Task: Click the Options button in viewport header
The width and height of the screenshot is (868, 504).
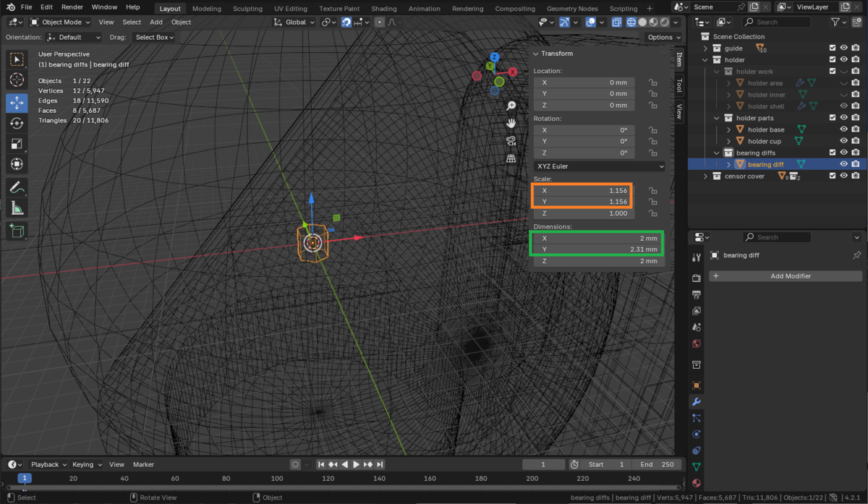Action: point(663,37)
